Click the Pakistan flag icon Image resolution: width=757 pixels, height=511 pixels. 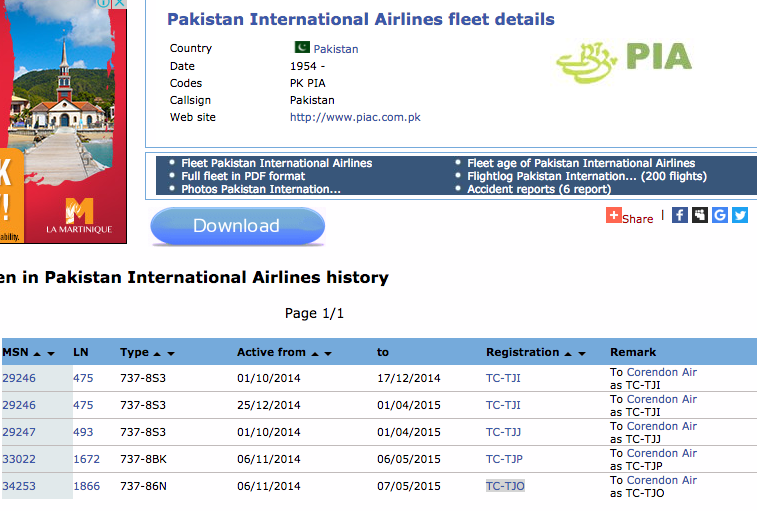coord(302,47)
